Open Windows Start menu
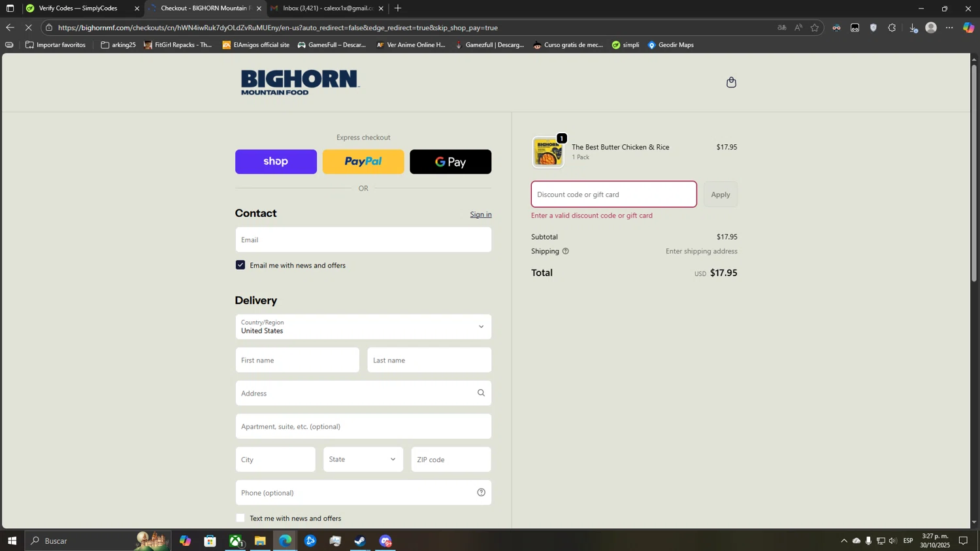980x551 pixels. click(12, 541)
